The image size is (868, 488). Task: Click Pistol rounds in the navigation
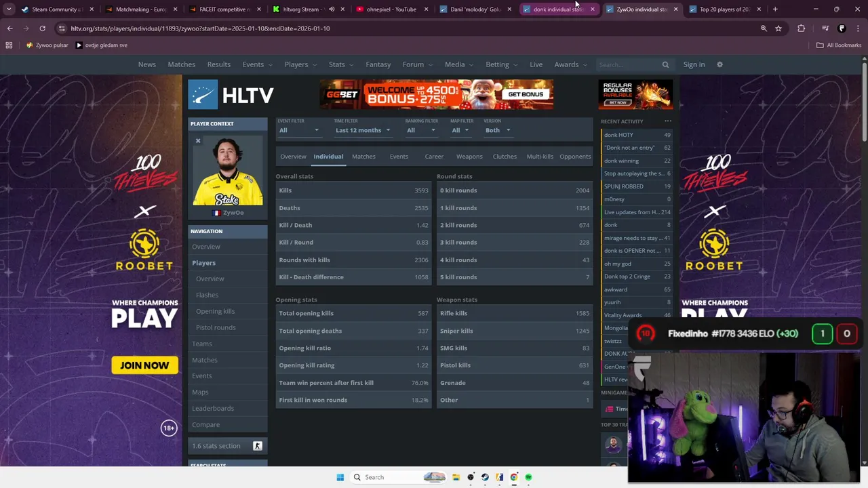(216, 327)
